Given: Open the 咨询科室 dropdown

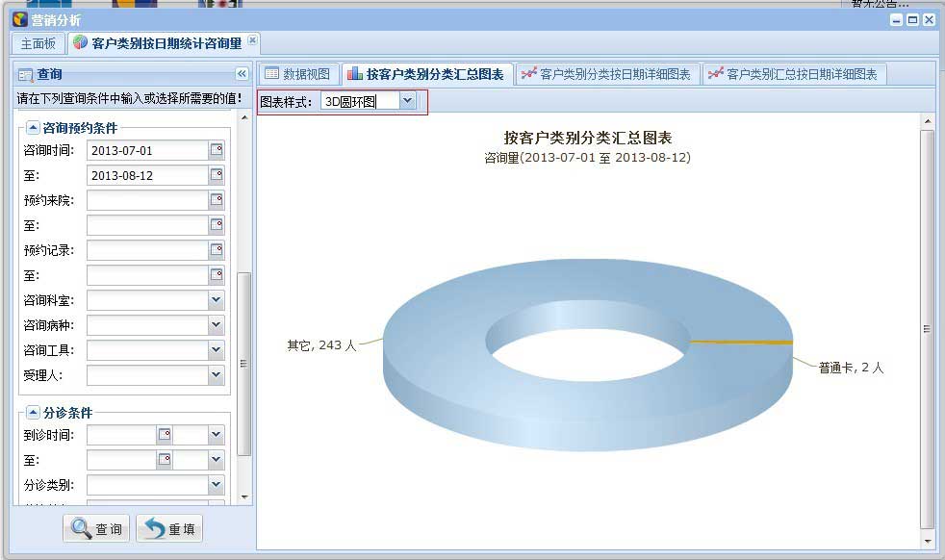Looking at the screenshot, I should [x=217, y=300].
